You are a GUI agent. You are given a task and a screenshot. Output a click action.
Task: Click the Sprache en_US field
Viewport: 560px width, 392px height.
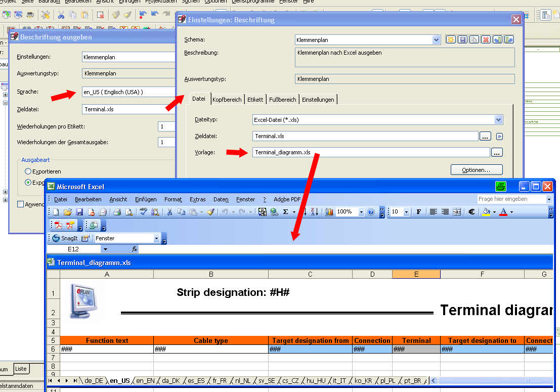[x=128, y=92]
